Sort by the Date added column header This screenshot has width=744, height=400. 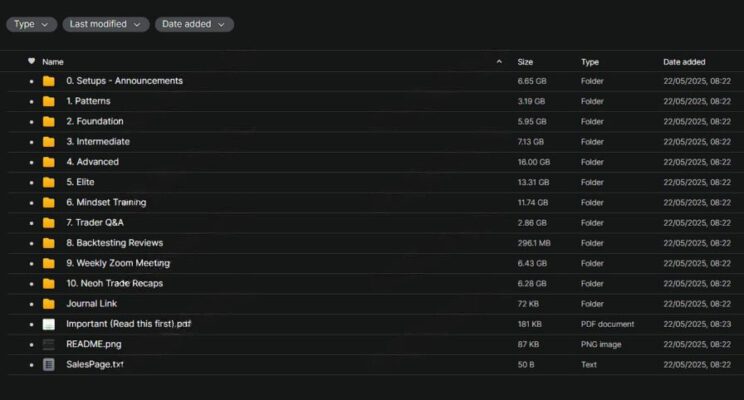click(684, 62)
